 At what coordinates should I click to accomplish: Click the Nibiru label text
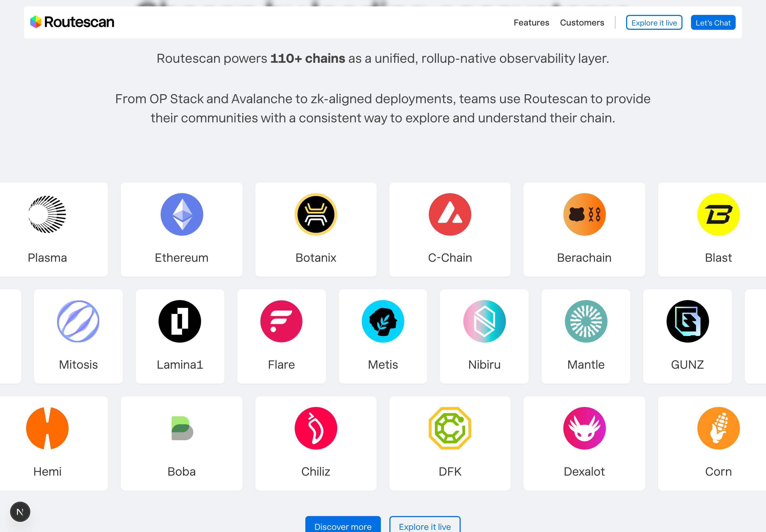(x=484, y=365)
